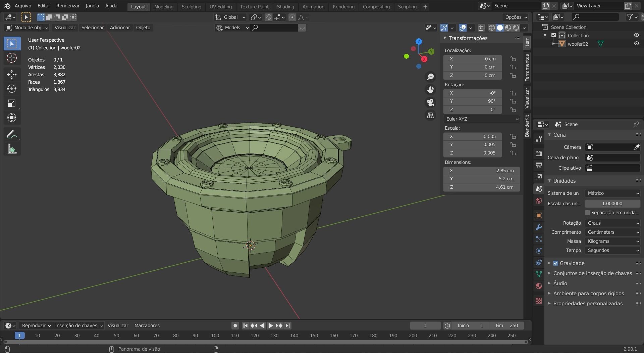Switch to UV Editing workspace tab

220,6
